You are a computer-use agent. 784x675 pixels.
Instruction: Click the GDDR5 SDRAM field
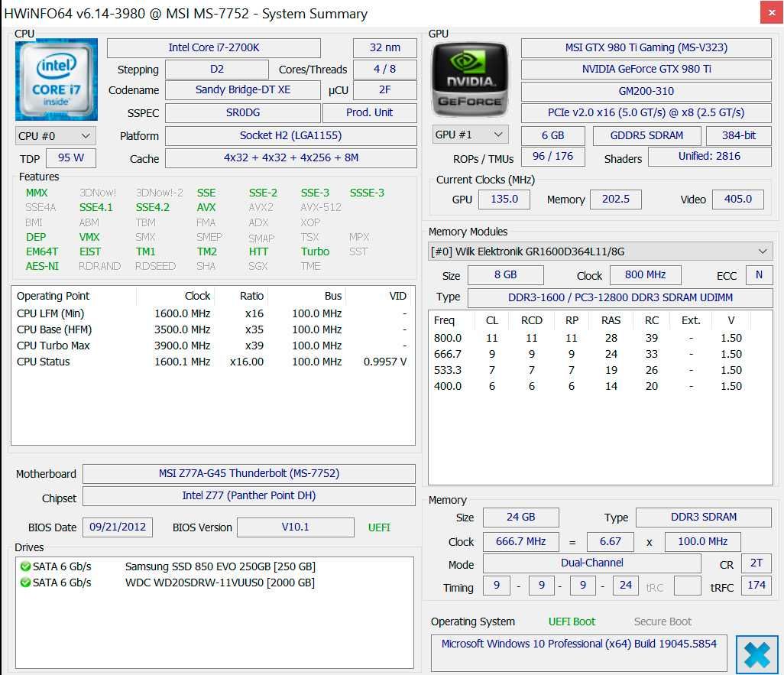646,135
